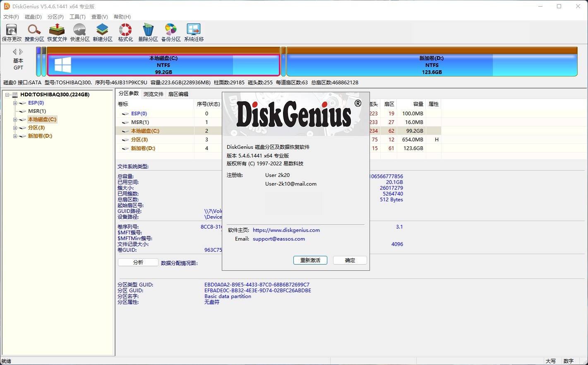Launch the 恢复文件 file recovery tool
This screenshot has height=365, width=588.
pyautogui.click(x=57, y=32)
